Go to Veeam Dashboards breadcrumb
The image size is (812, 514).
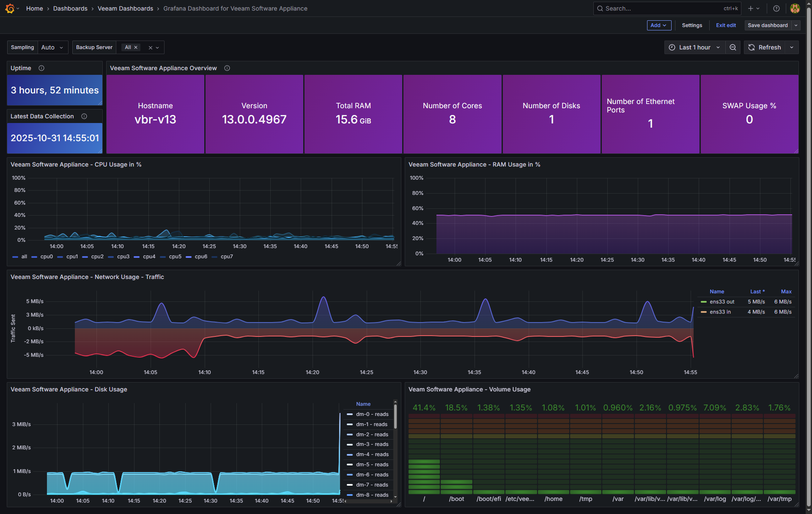(x=125, y=8)
